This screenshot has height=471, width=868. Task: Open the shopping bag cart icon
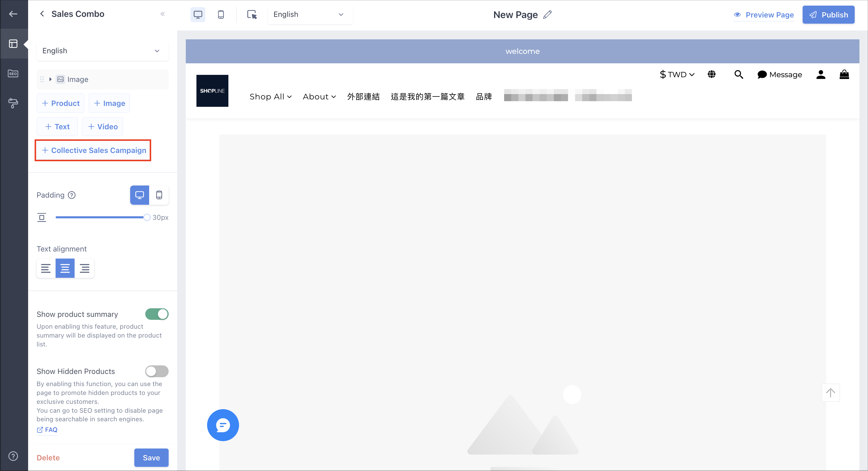tap(844, 75)
